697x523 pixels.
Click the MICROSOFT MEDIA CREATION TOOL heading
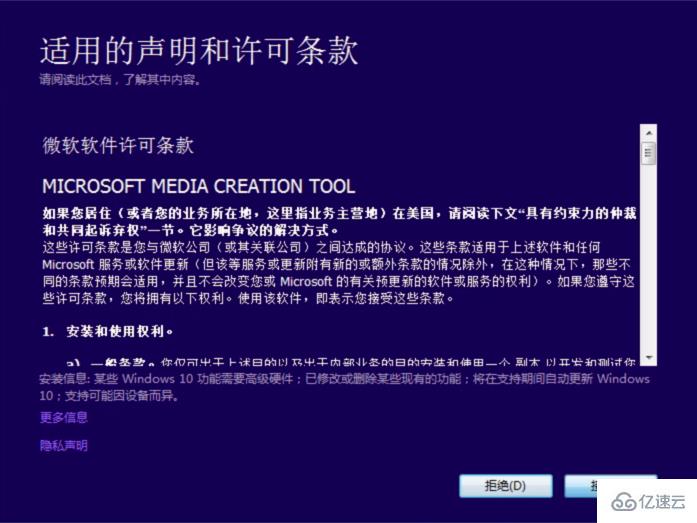(199, 186)
